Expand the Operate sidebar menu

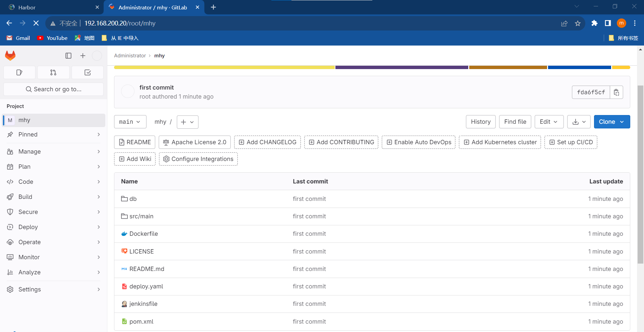(54, 242)
